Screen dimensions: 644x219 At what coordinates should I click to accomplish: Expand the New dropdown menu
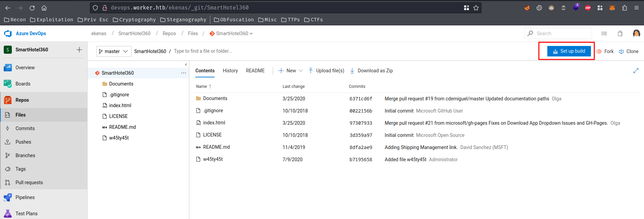tap(290, 71)
